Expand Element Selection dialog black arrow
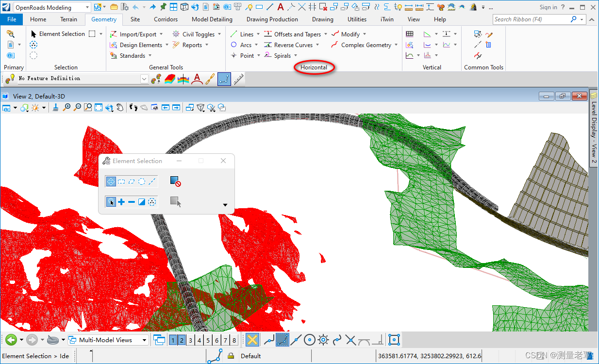599x364 pixels. [x=225, y=205]
